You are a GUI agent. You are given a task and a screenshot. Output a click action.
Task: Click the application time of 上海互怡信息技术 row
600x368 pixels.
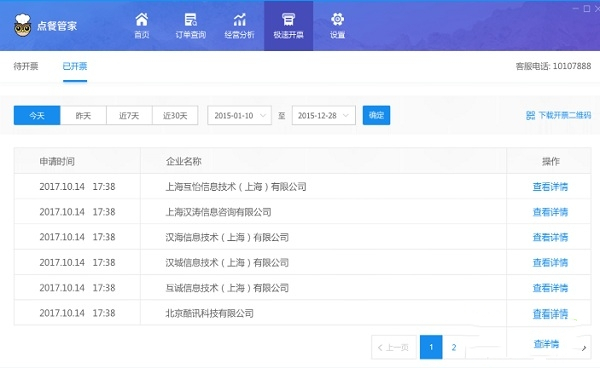77,187
